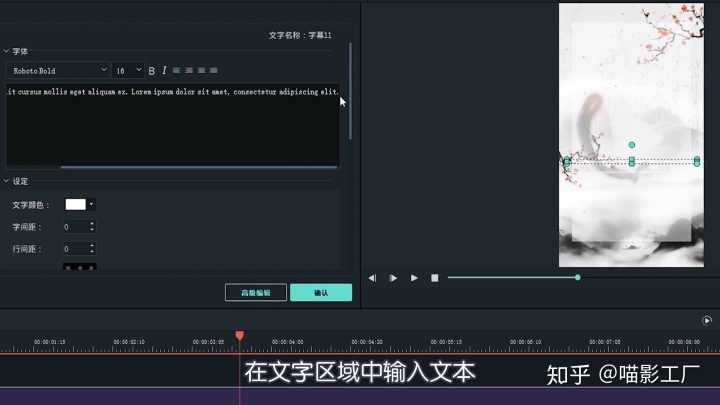Click the preview progress slider handle
720x405 pixels.
578,277
